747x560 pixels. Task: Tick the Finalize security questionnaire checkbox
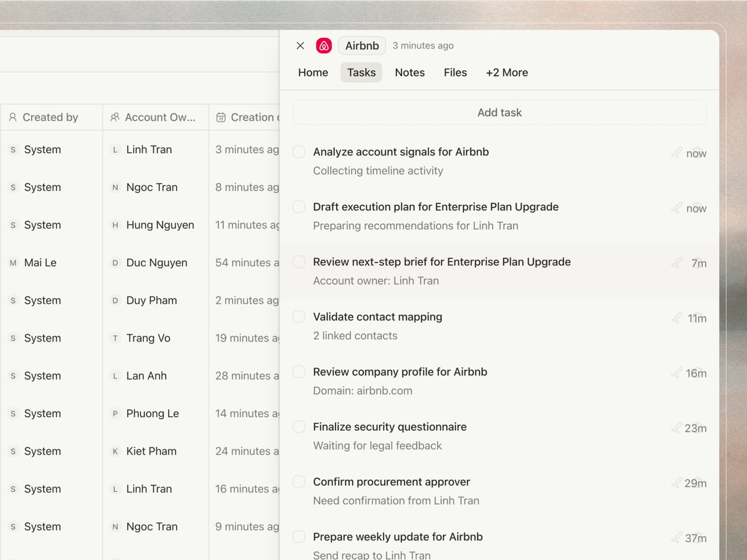pyautogui.click(x=299, y=426)
